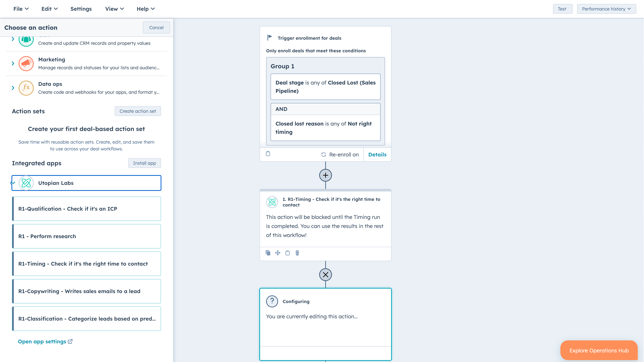The height and width of the screenshot is (362, 644).
Task: Click the Marketing megaphone icon
Action: (26, 63)
